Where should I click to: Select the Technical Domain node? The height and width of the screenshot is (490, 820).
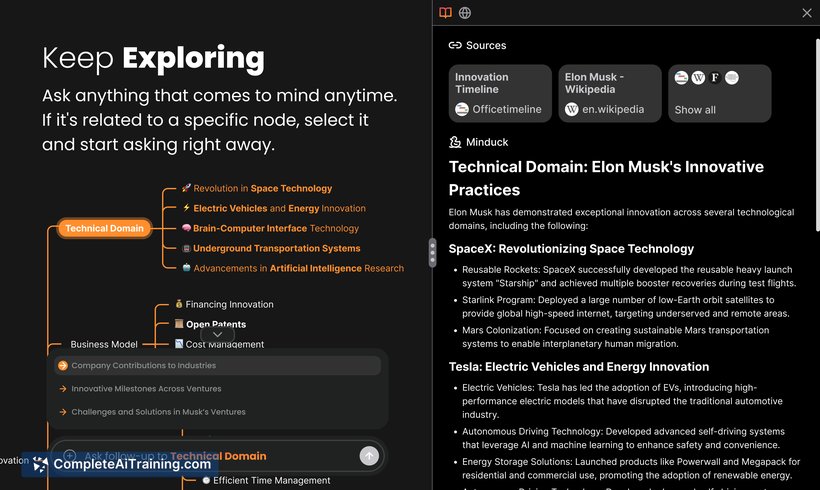[104, 229]
